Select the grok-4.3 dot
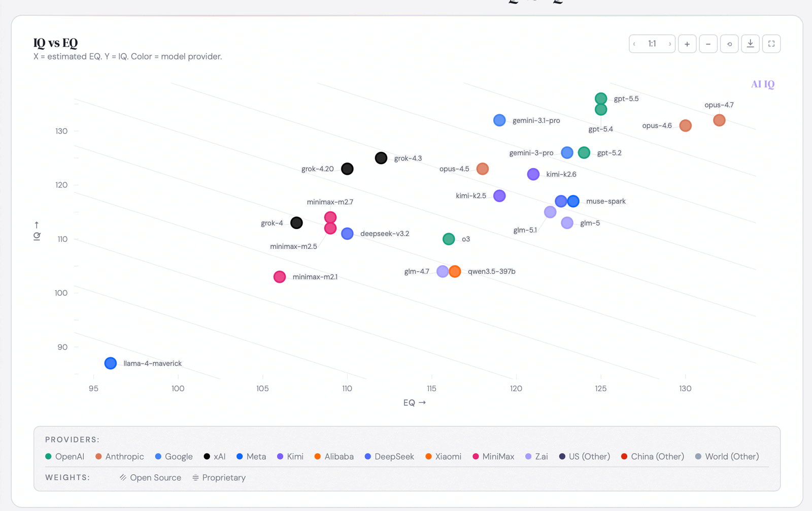 pyautogui.click(x=381, y=158)
